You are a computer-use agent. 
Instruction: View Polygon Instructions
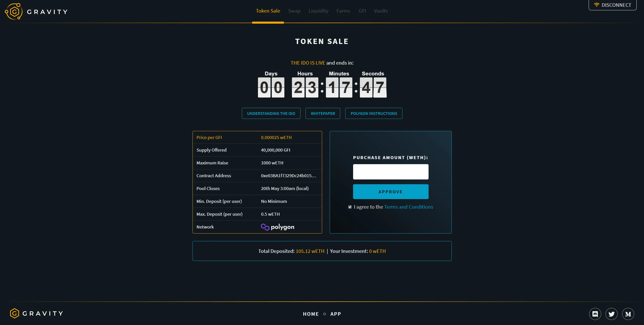374,113
